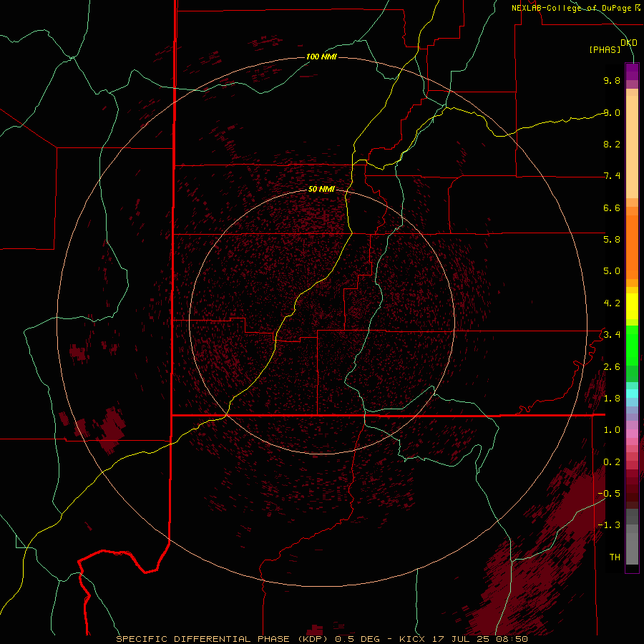Select the 9.8 scale value
This screenshot has width=644, height=644.
click(612, 80)
